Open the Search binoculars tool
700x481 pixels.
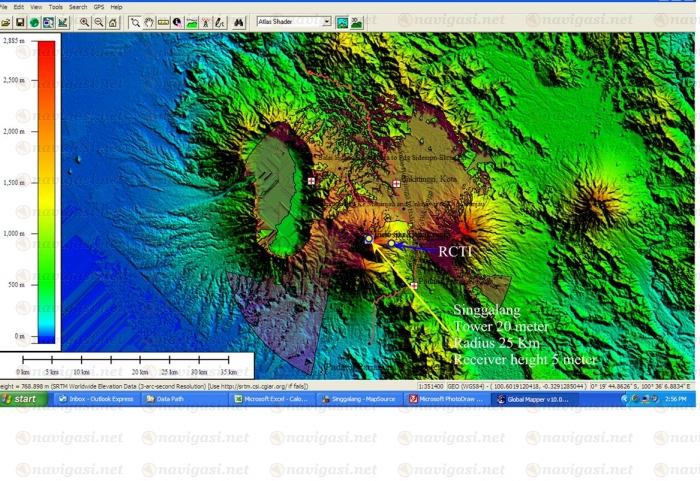click(x=238, y=21)
